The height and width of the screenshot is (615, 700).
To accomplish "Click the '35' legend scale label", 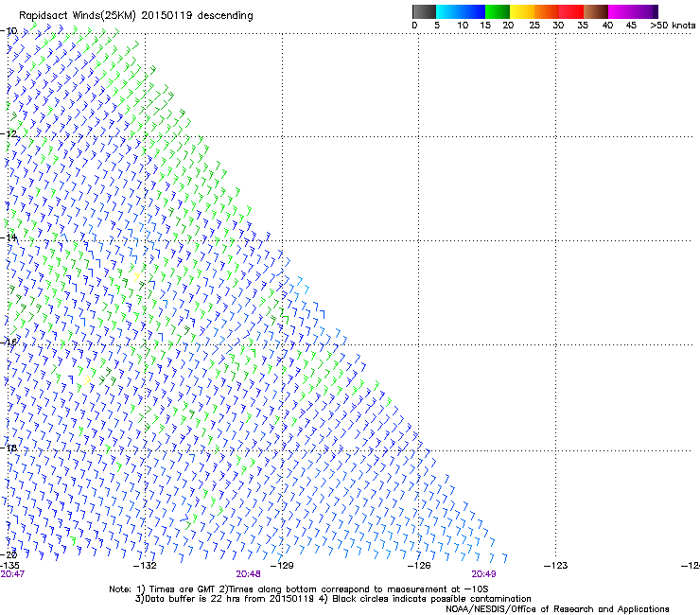I will point(583,25).
